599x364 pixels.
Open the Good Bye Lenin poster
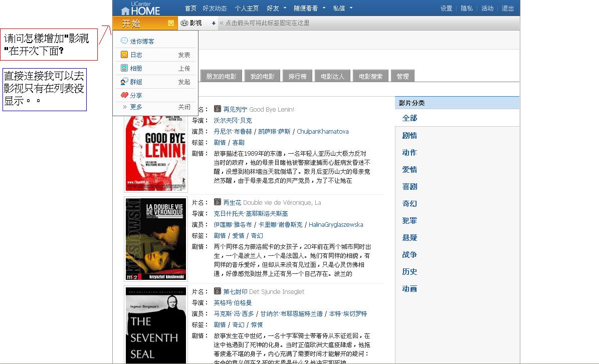(156, 153)
